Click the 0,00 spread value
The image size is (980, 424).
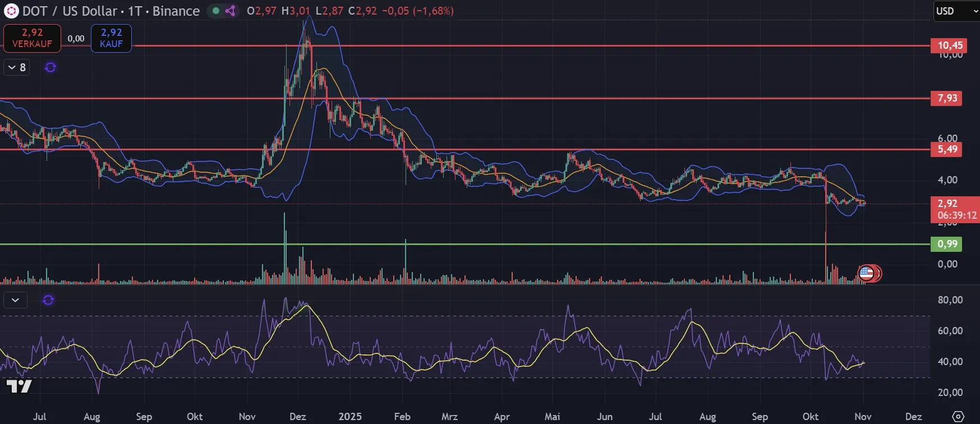76,39
